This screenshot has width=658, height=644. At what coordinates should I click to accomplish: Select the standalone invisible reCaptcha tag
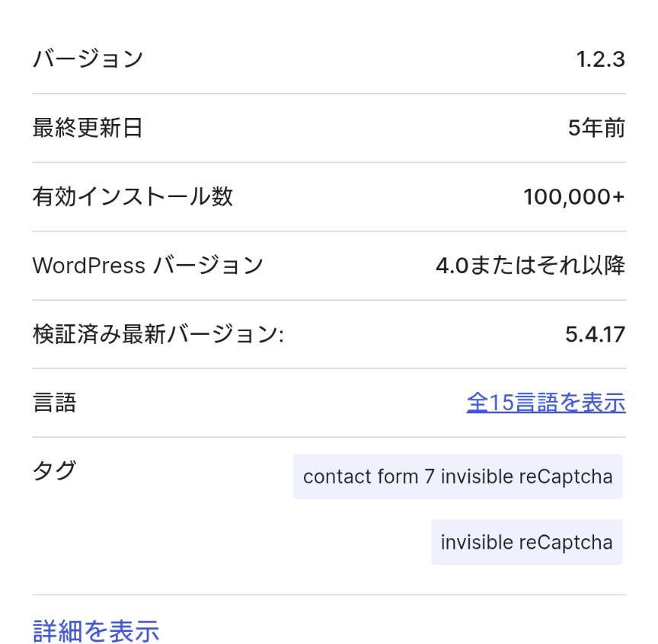point(527,542)
